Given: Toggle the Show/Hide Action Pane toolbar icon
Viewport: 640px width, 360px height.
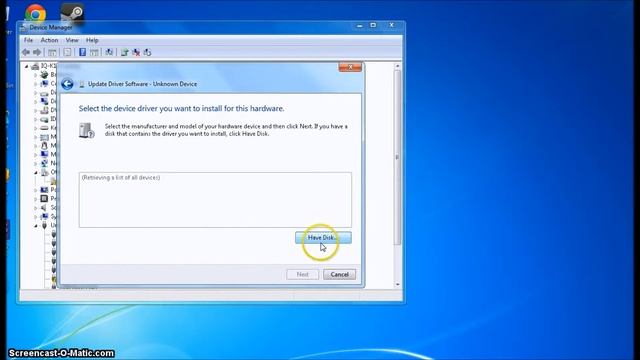Looking at the screenshot, I should (x=94, y=52).
